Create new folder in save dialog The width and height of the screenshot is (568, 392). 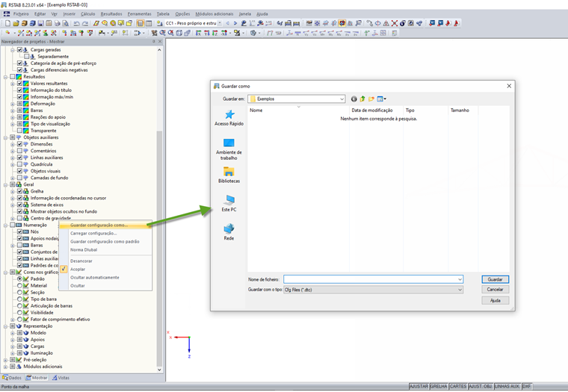pos(371,99)
